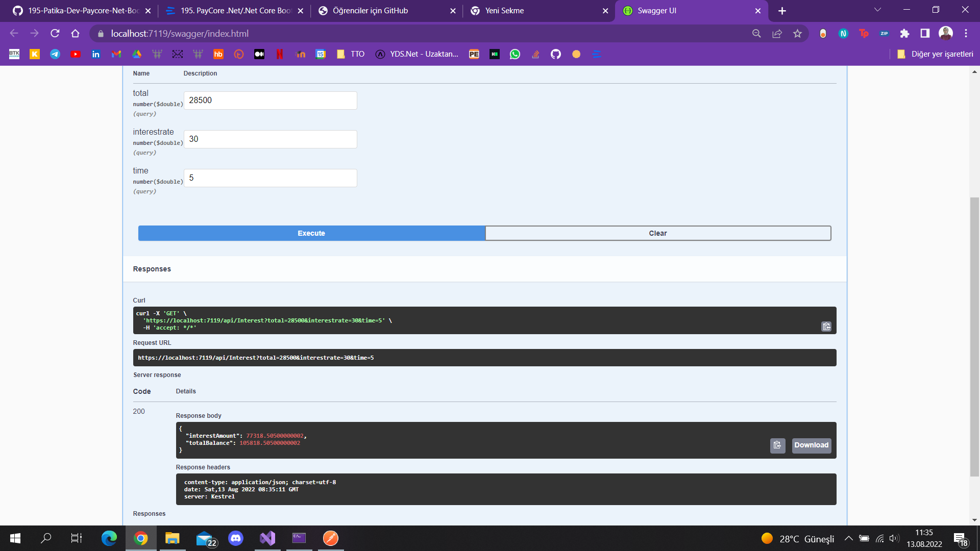Open Discord from the taskbar
Image resolution: width=980 pixels, height=551 pixels.
[236, 538]
